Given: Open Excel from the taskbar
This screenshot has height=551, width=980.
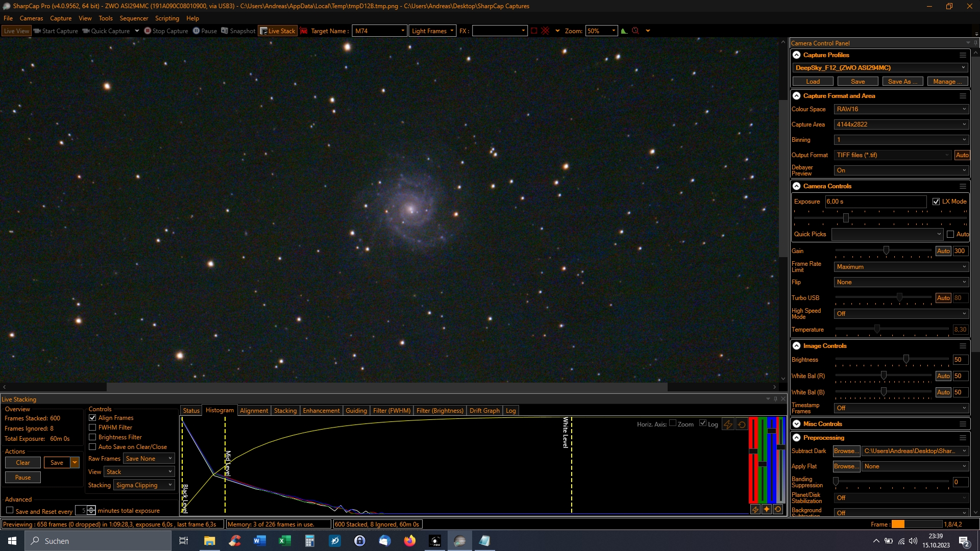Looking at the screenshot, I should tap(285, 541).
